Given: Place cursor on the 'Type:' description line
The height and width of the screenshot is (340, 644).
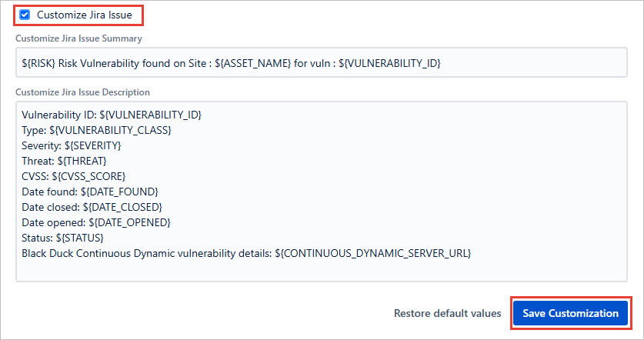Looking at the screenshot, I should tap(96, 130).
